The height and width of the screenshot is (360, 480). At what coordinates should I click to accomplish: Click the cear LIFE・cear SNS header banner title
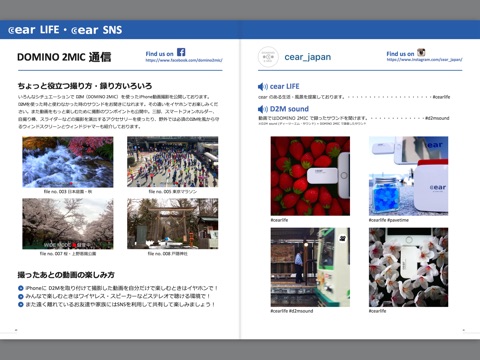pyautogui.click(x=65, y=30)
